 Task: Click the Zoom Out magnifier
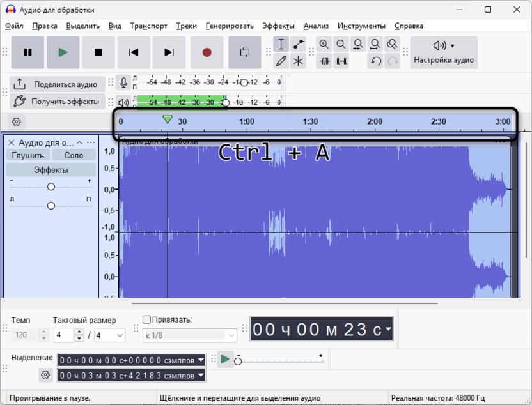point(341,44)
